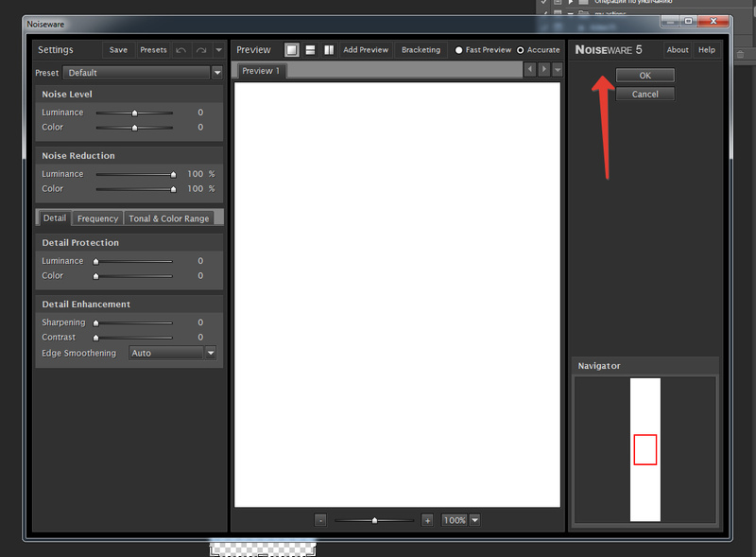The width and height of the screenshot is (756, 557).
Task: Go to next preview tab arrow
Action: pos(544,69)
